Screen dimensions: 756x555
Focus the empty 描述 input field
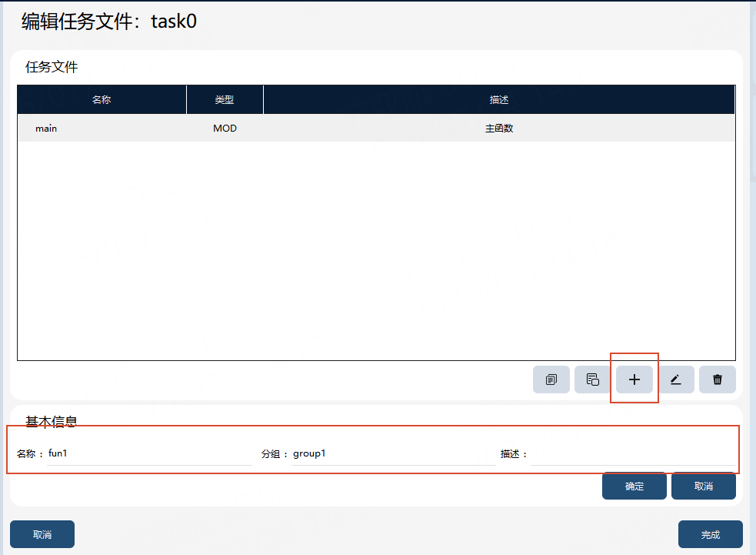point(633,453)
